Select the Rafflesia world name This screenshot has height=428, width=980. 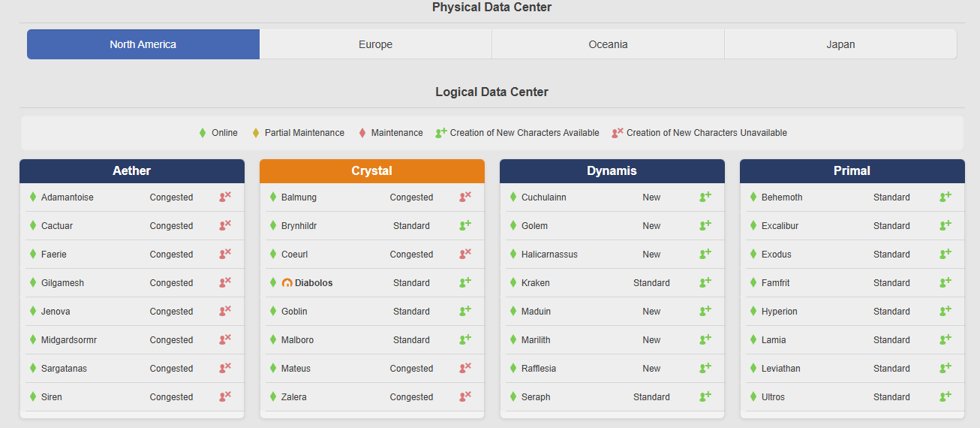(539, 369)
